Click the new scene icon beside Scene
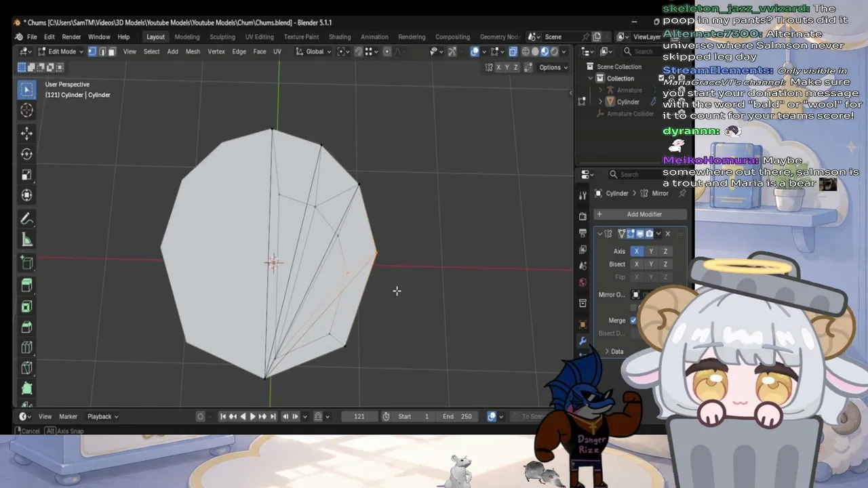Viewport: 868px width, 488px height. pyautogui.click(x=597, y=37)
